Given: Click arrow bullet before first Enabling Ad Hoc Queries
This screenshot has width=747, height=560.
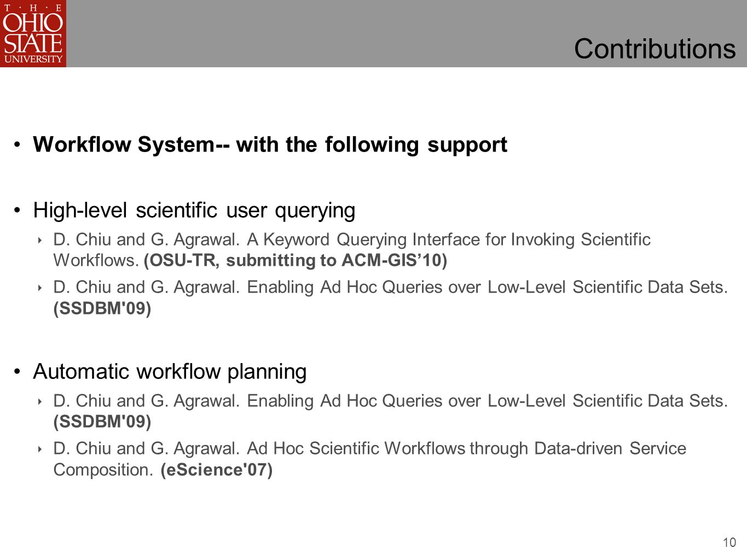Looking at the screenshot, I should (x=40, y=287).
